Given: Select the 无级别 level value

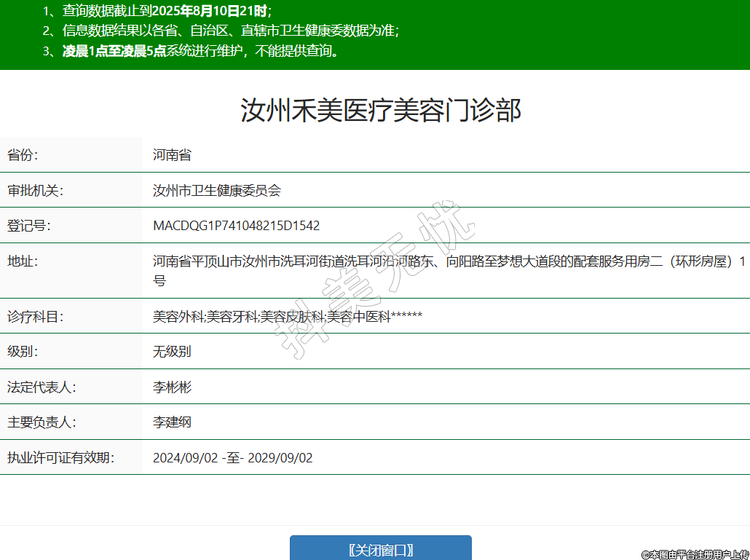Looking at the screenshot, I should (x=172, y=352).
